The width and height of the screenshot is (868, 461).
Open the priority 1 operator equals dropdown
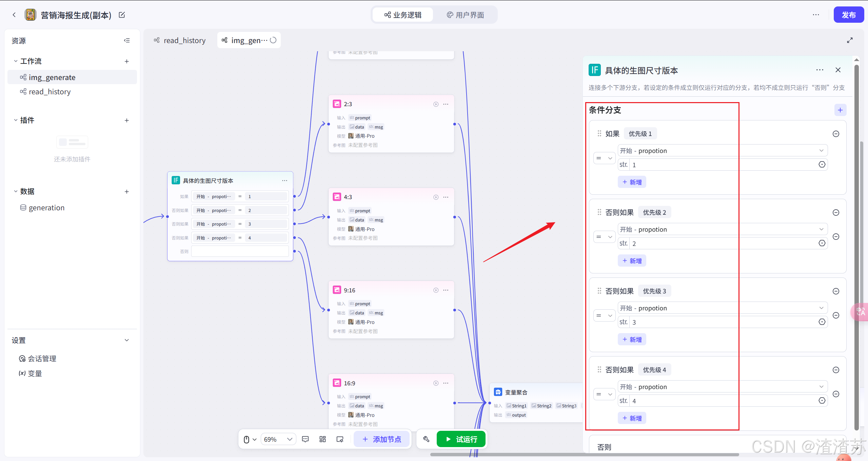coord(604,158)
